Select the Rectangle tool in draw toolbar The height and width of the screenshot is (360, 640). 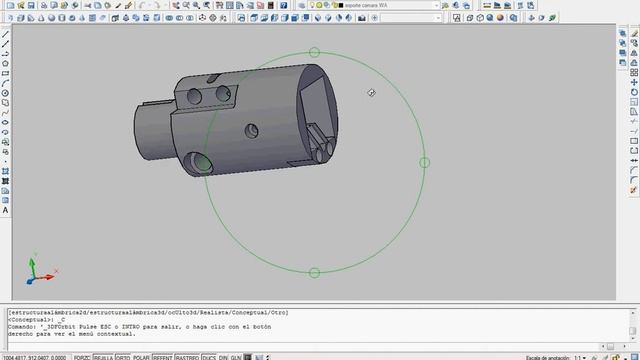5,73
